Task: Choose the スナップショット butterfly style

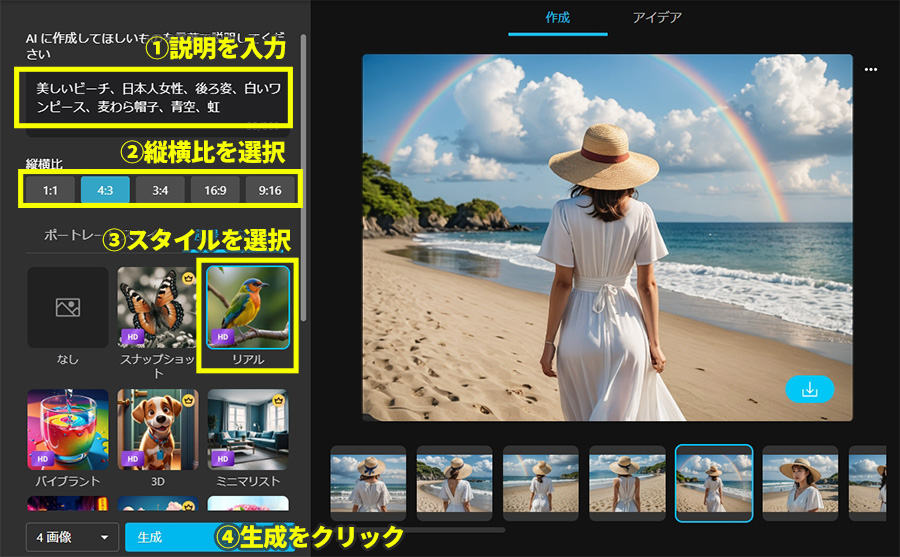Action: coord(157,307)
